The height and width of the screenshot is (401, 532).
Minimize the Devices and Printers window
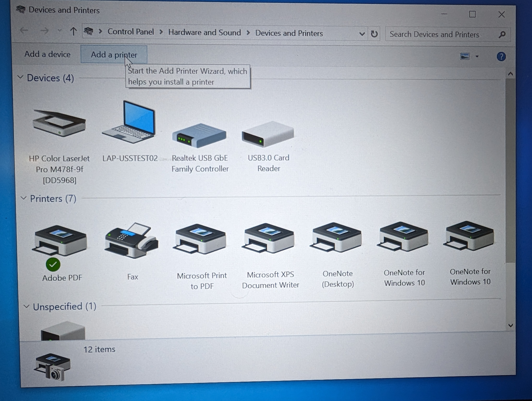click(444, 14)
